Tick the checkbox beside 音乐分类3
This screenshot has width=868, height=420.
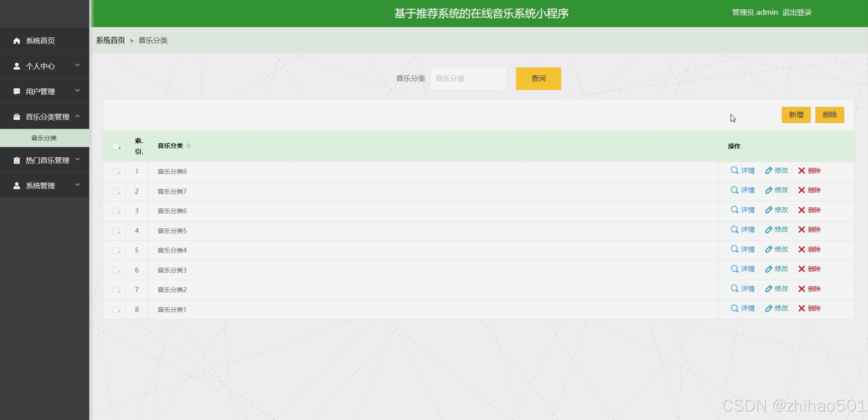(115, 270)
